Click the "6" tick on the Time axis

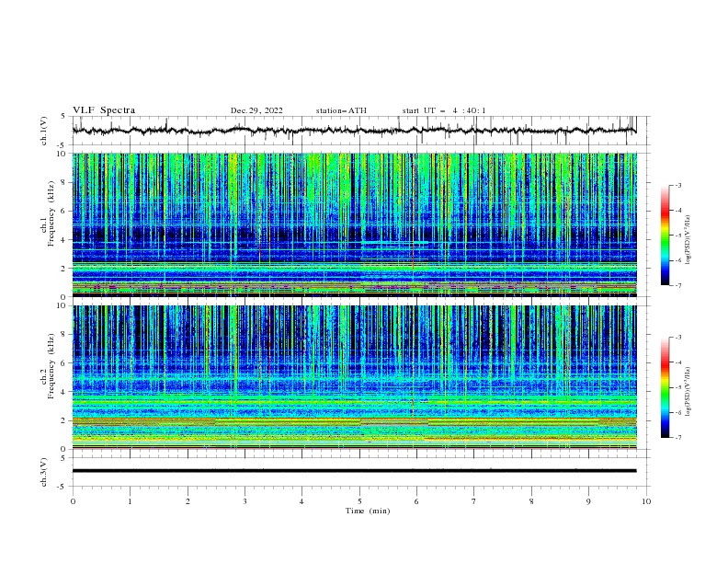416,501
